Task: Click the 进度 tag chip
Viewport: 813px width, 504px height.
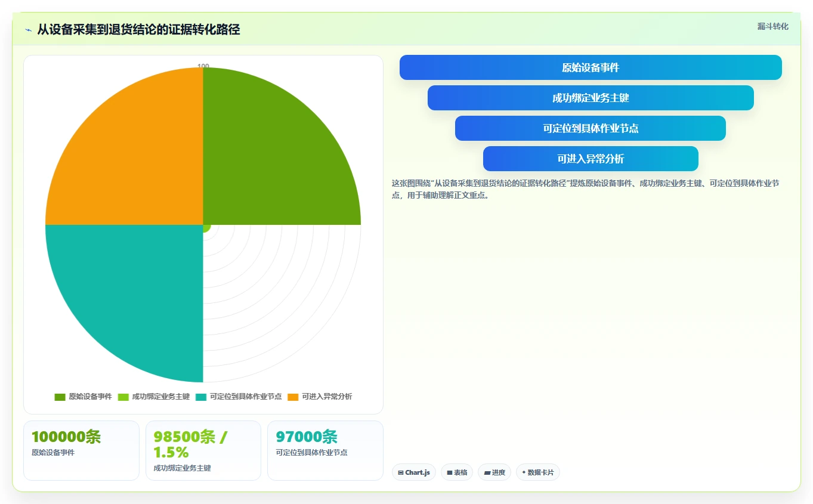Action: click(x=494, y=472)
